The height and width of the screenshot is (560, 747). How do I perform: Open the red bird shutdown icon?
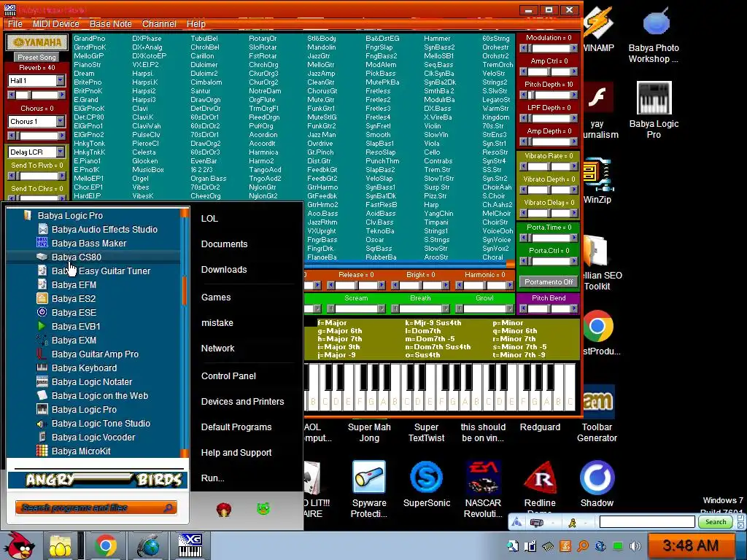click(x=223, y=509)
